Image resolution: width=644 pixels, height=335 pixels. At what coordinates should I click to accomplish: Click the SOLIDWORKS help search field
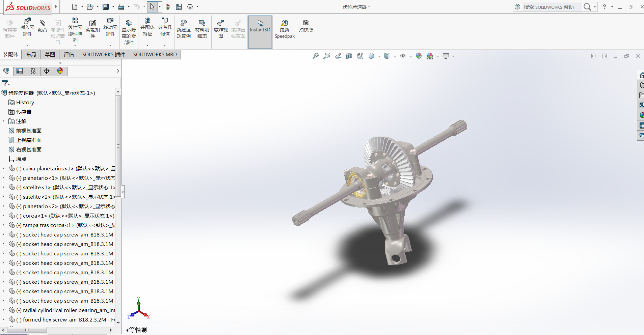550,7
